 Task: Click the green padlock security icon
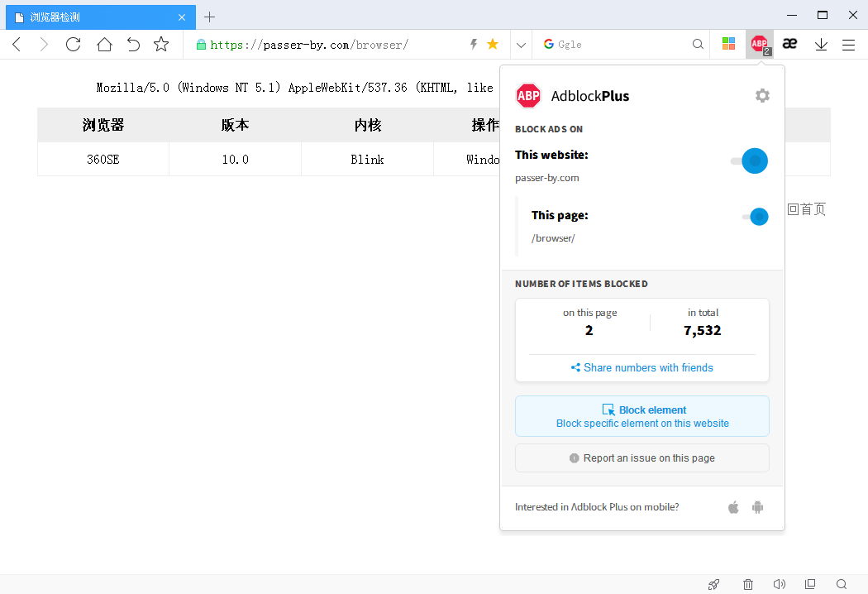(202, 45)
